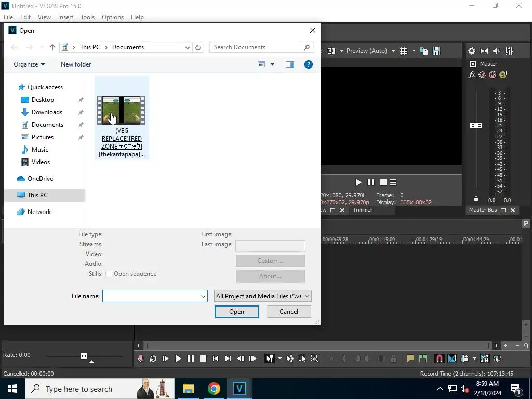
Task: Open the preview window hamburger menu
Action: 393,182
